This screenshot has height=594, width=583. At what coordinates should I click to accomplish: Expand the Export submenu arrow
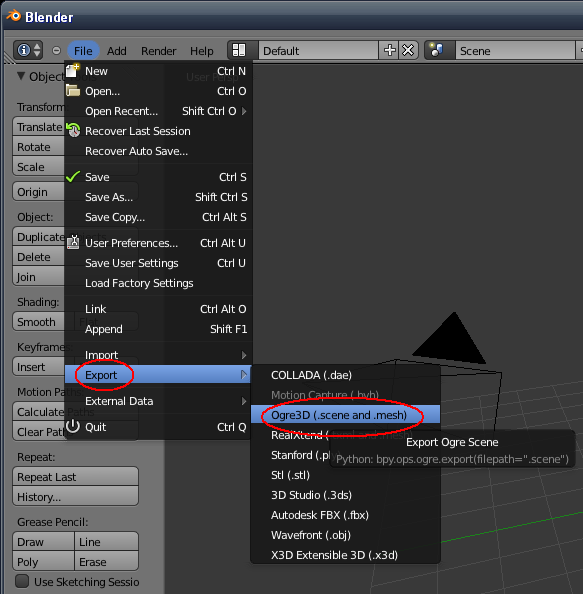click(x=244, y=375)
